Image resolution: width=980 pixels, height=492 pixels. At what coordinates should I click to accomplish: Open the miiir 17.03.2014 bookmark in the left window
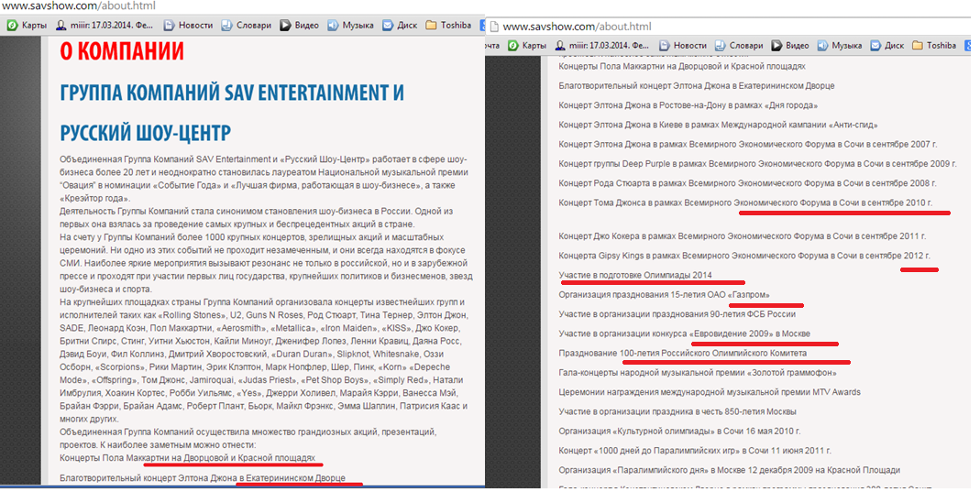pyautogui.click(x=109, y=26)
